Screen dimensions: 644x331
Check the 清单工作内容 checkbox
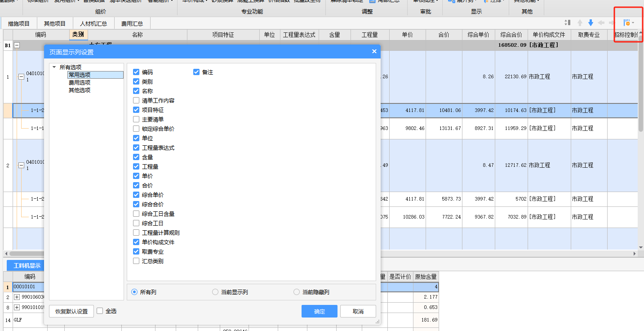click(136, 100)
